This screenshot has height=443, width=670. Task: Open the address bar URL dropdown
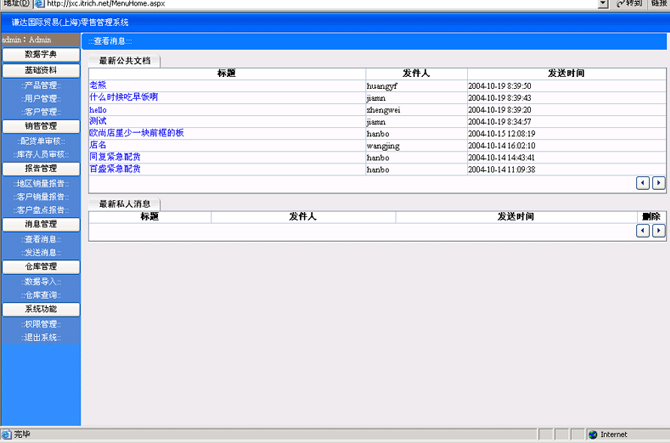(603, 4)
